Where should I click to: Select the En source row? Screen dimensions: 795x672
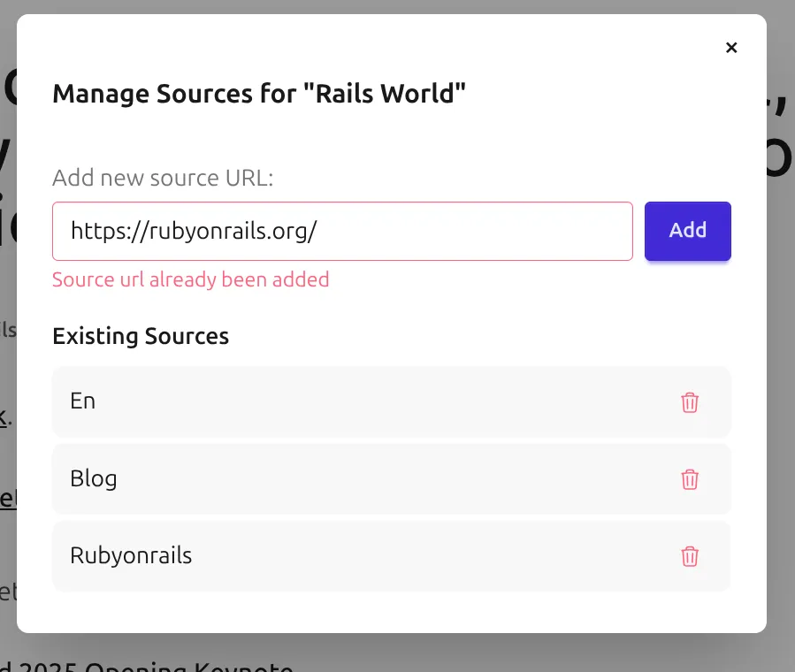(x=265, y=401)
